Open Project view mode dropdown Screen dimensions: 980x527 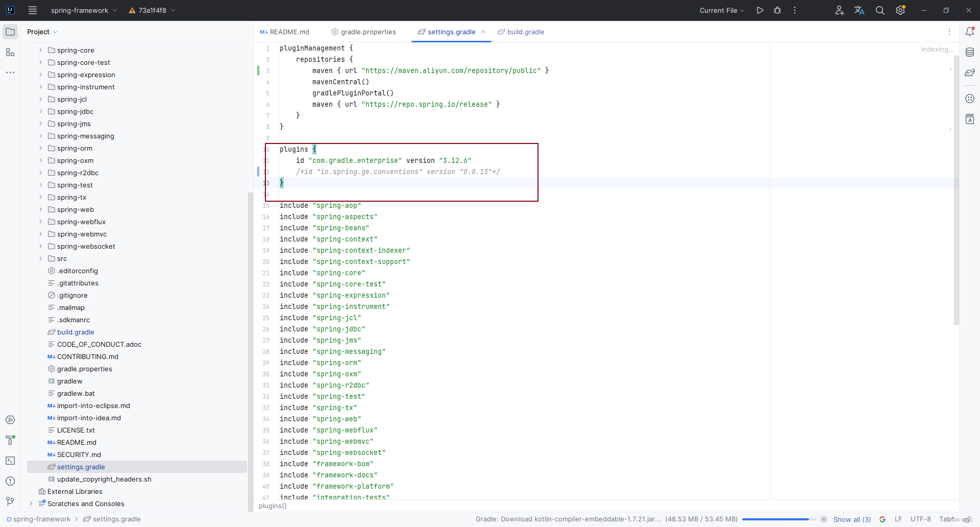pyautogui.click(x=42, y=32)
